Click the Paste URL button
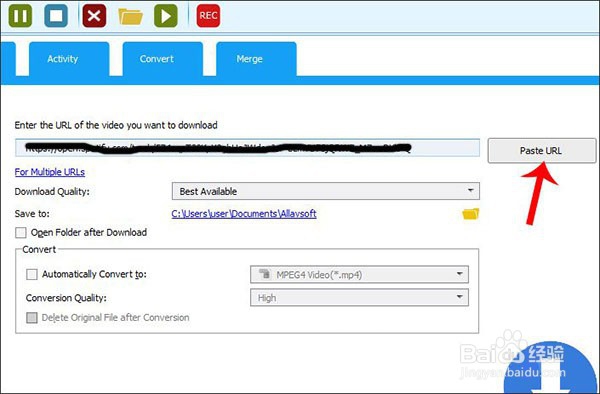The image size is (600, 394). [541, 151]
